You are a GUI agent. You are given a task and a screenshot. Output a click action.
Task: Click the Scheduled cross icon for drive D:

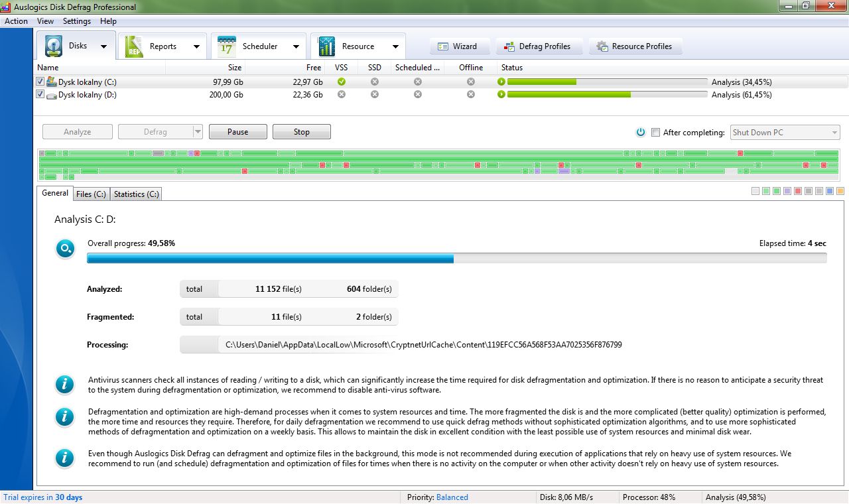tap(418, 94)
